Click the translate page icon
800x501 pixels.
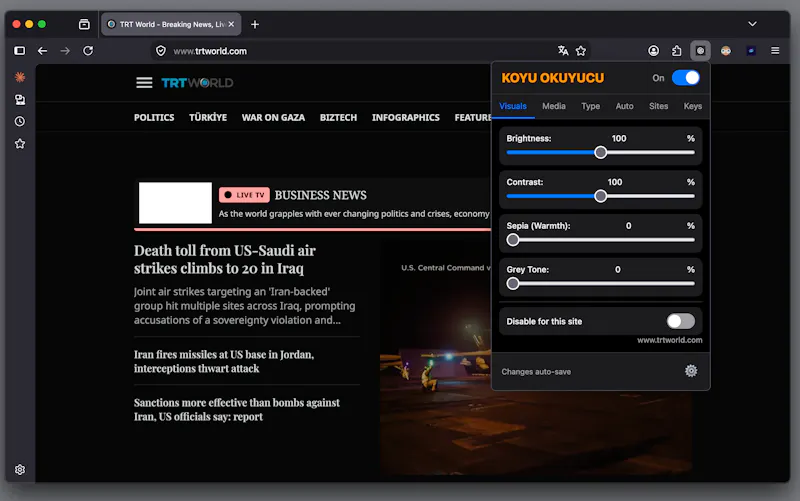point(563,51)
